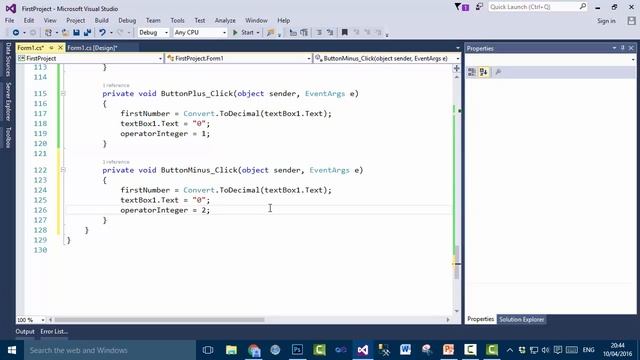Expand the Toolbox side panel

8,138
